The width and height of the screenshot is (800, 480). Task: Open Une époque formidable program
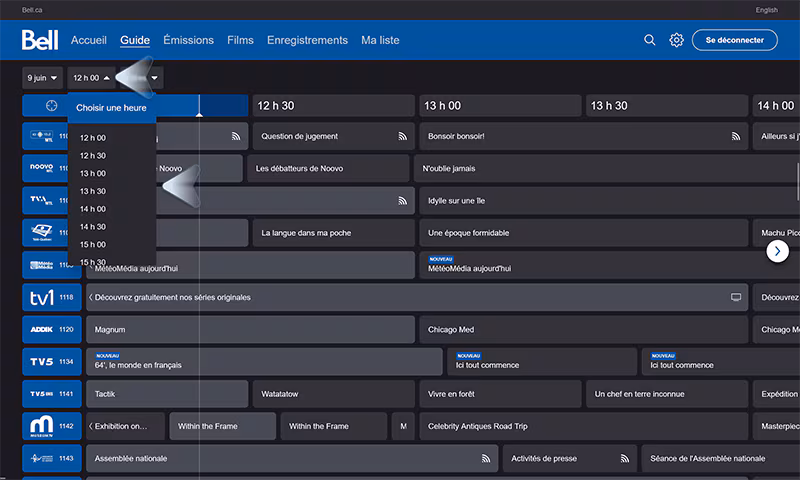pyautogui.click(x=584, y=233)
